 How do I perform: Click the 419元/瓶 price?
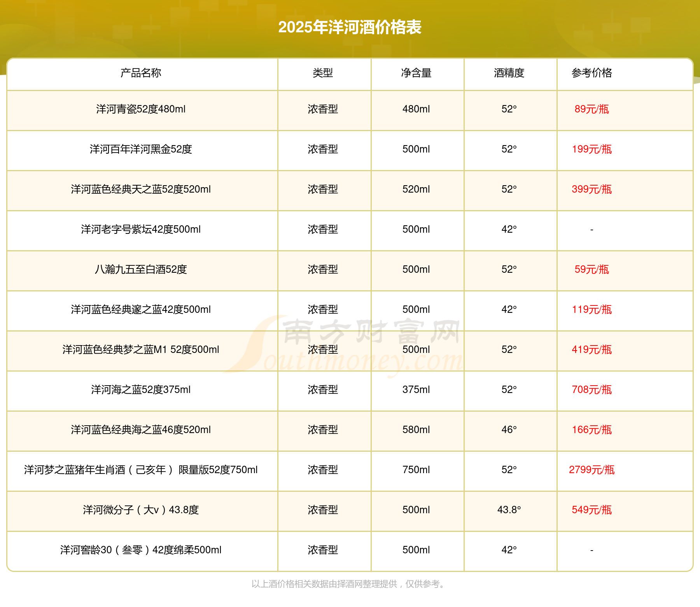pos(591,349)
